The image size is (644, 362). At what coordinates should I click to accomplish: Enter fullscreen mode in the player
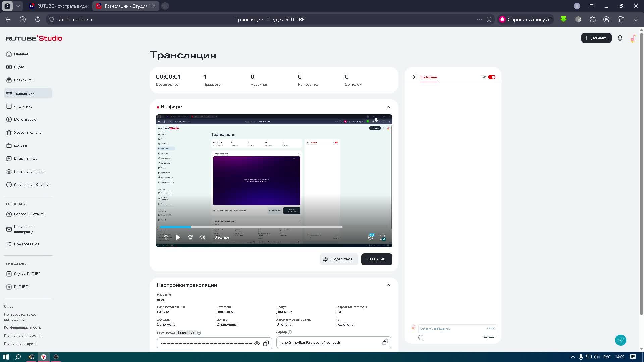382,237
